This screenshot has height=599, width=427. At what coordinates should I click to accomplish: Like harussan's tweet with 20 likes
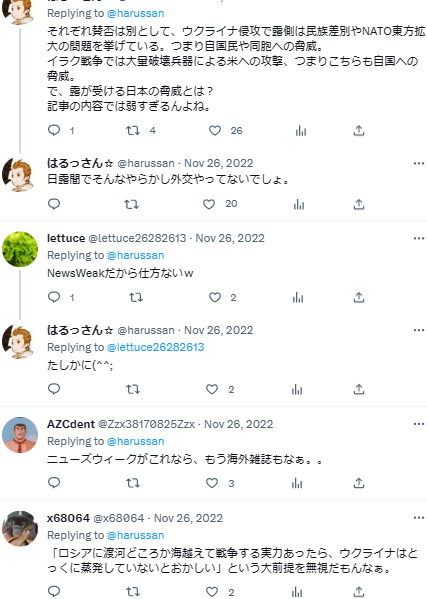tap(209, 204)
